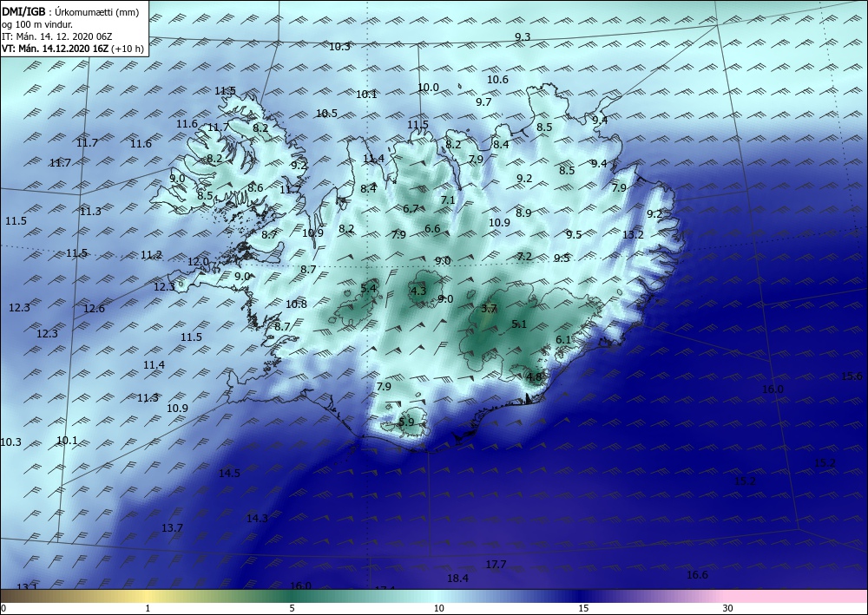Click the '1' tick label on color scale
868x615 pixels.
point(148,608)
